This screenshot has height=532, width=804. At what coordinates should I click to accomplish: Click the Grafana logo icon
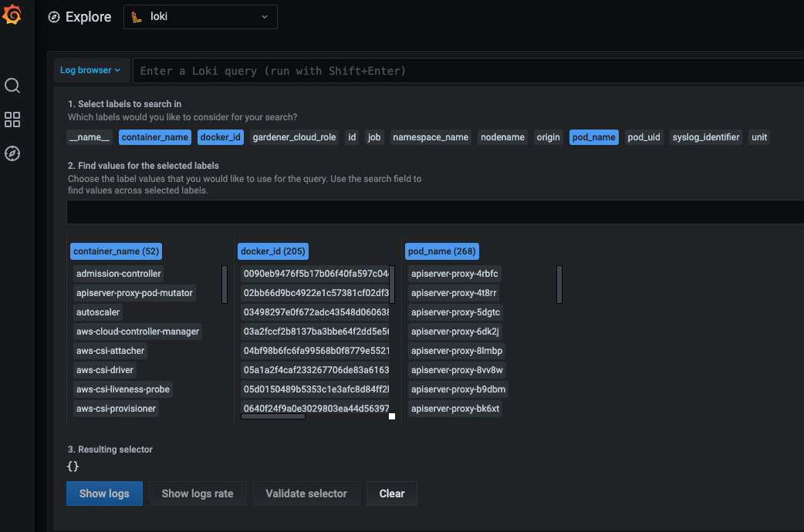[x=12, y=15]
